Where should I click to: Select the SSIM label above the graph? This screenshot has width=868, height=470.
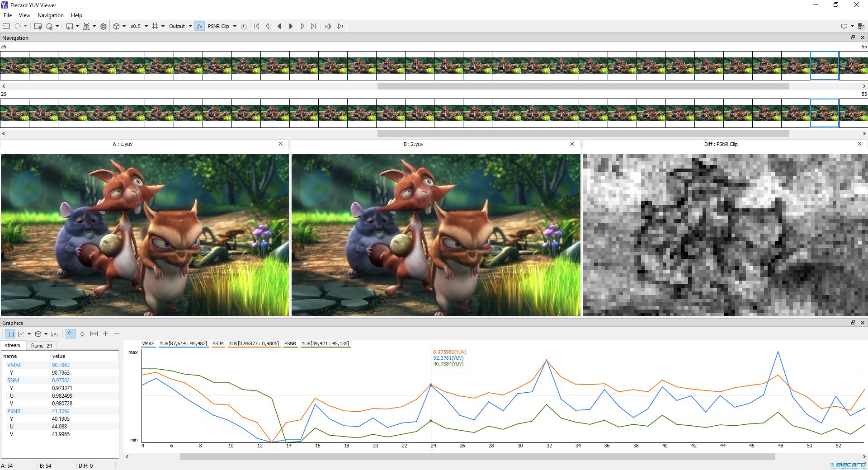click(218, 344)
